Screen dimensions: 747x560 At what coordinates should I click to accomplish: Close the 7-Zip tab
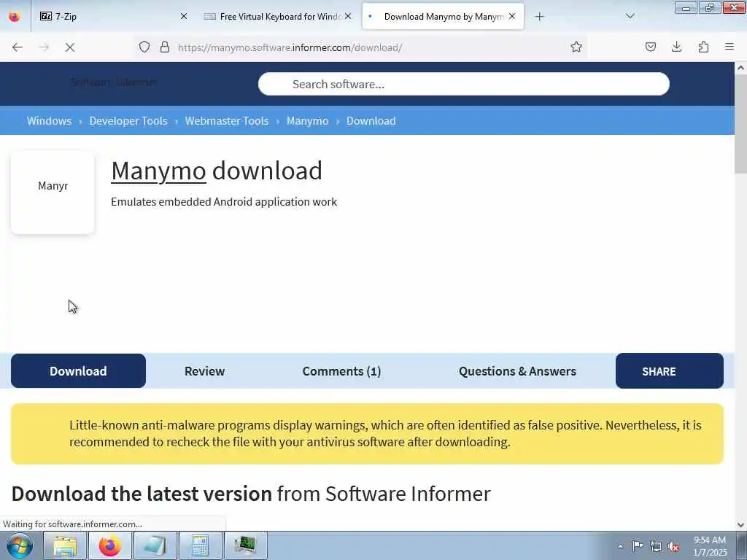click(184, 16)
